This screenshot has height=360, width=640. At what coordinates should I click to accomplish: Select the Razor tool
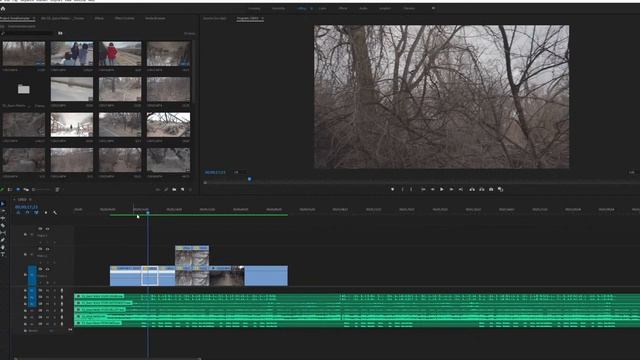pos(3,225)
